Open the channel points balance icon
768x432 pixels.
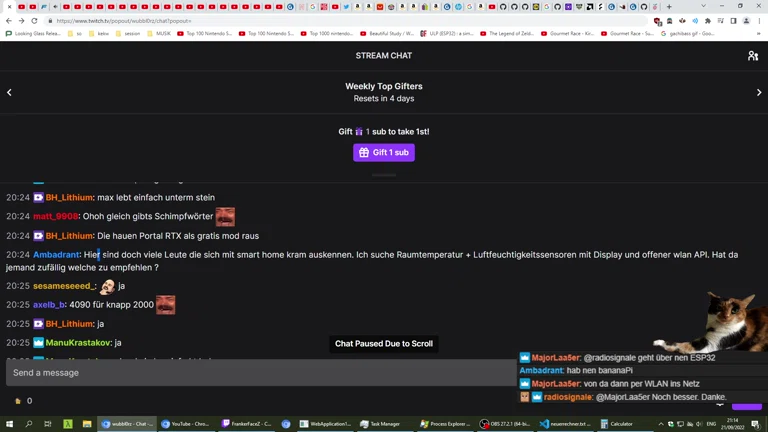(18, 401)
